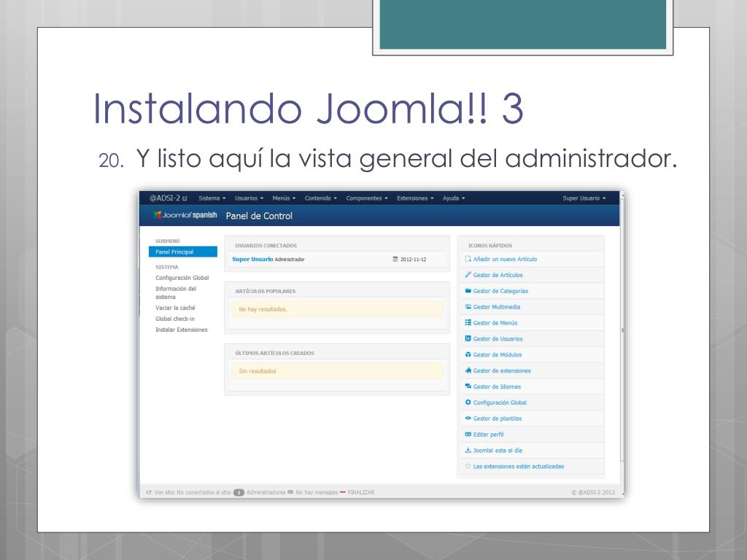The height and width of the screenshot is (560, 747).
Task: Open the Componentes menu
Action: 367,198
